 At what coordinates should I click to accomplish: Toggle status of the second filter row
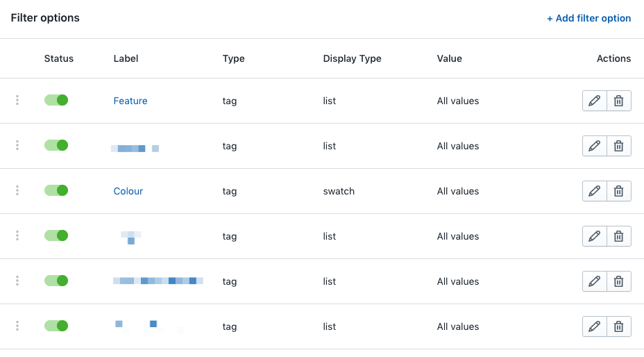click(56, 145)
